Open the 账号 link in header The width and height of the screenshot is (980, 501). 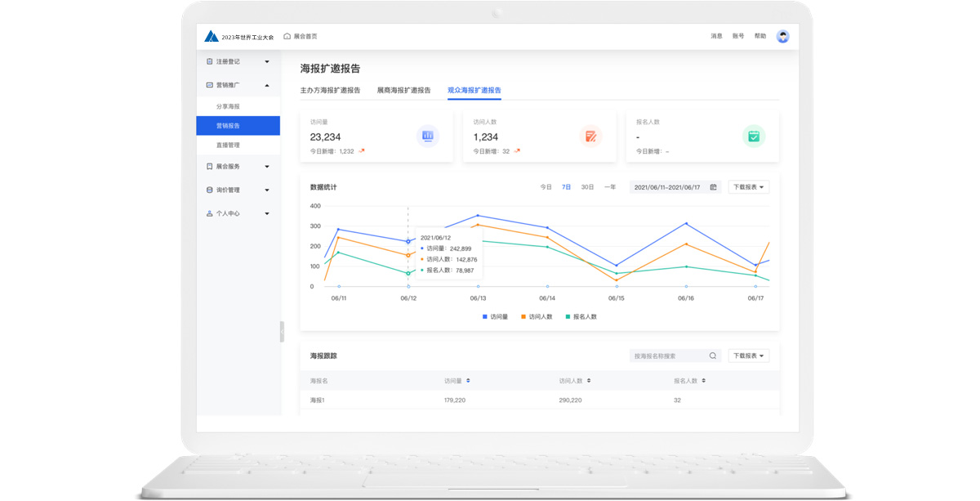738,36
